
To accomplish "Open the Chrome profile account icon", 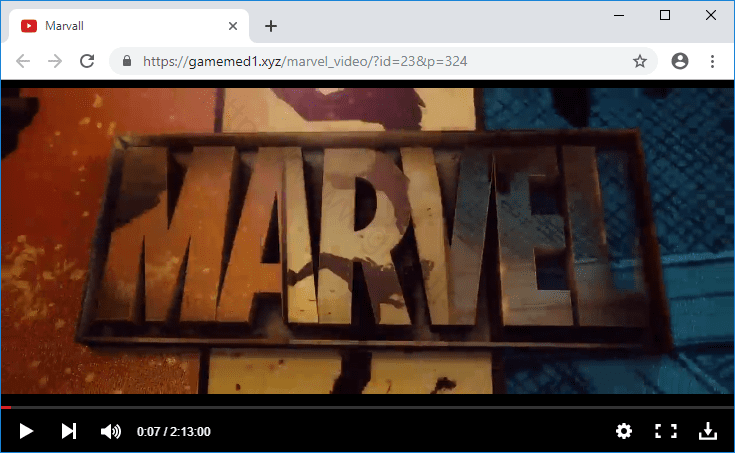I will (680, 61).
